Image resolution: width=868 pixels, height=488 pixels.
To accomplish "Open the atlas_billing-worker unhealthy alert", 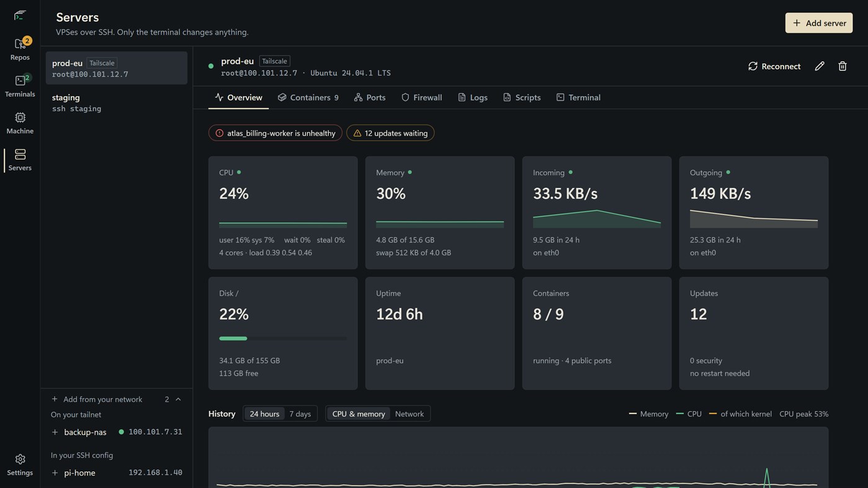I will pyautogui.click(x=275, y=133).
